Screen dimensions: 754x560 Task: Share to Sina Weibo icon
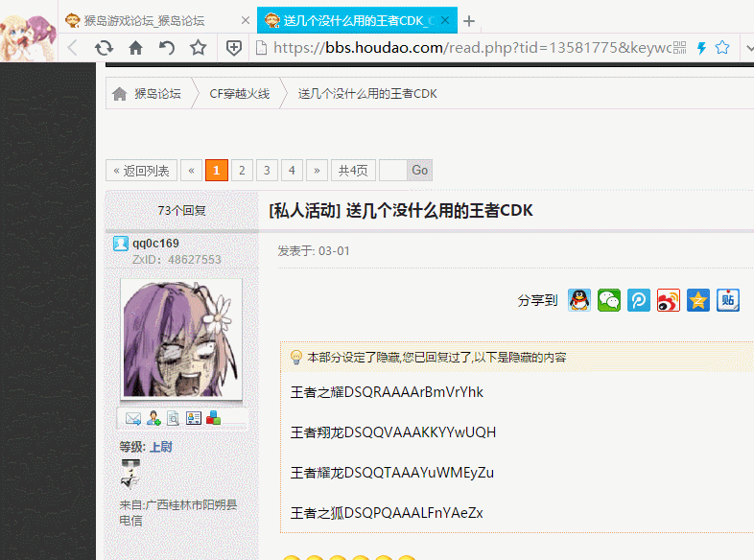[x=669, y=300]
